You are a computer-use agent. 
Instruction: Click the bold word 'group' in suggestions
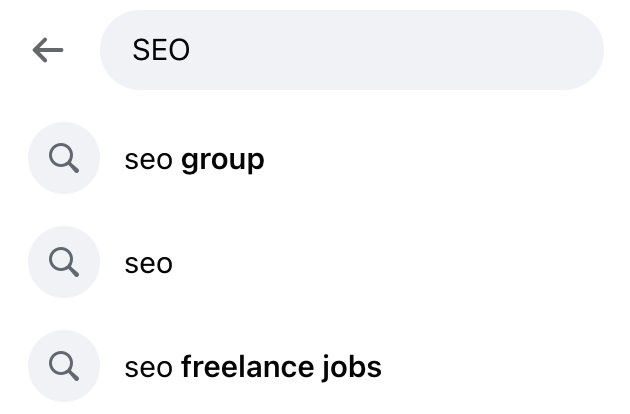click(x=222, y=159)
